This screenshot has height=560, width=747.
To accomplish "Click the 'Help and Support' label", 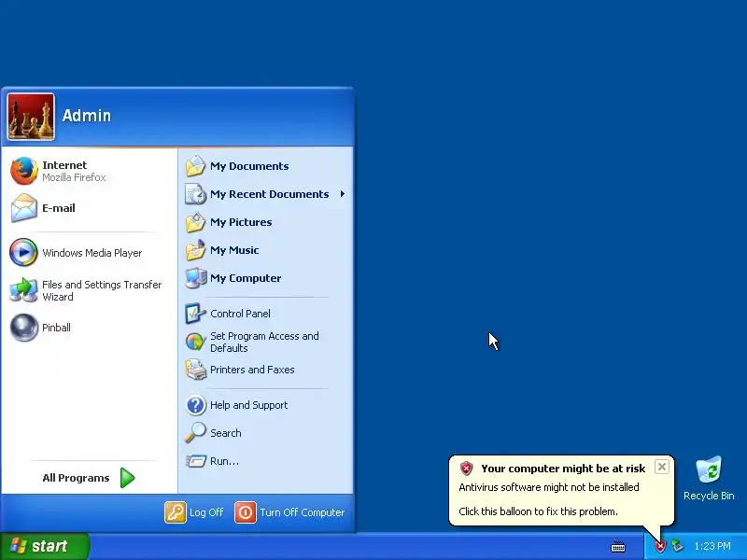I will [x=248, y=405].
